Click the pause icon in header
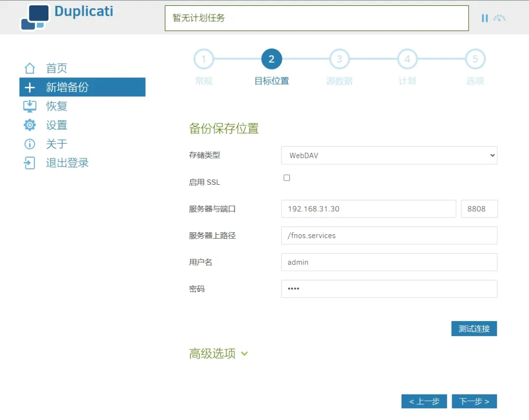 click(x=484, y=18)
